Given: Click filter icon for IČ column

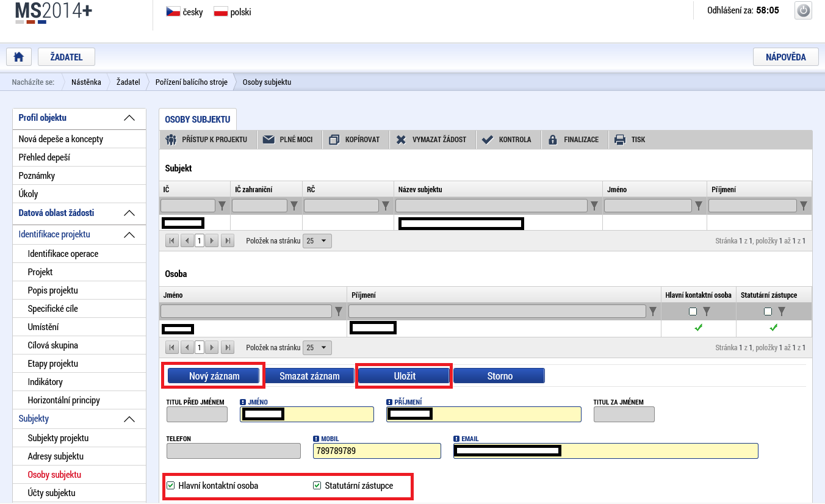Looking at the screenshot, I should pyautogui.click(x=222, y=206).
